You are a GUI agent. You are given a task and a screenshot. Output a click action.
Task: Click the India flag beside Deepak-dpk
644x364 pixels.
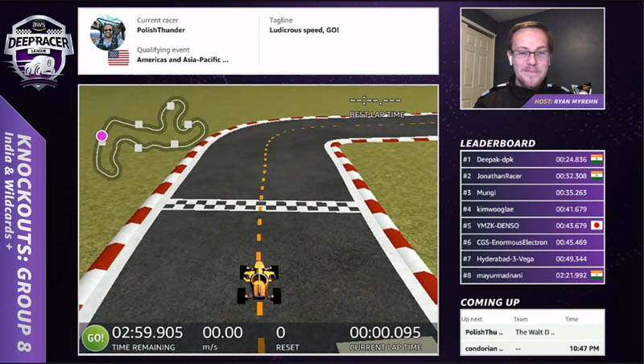(x=597, y=159)
